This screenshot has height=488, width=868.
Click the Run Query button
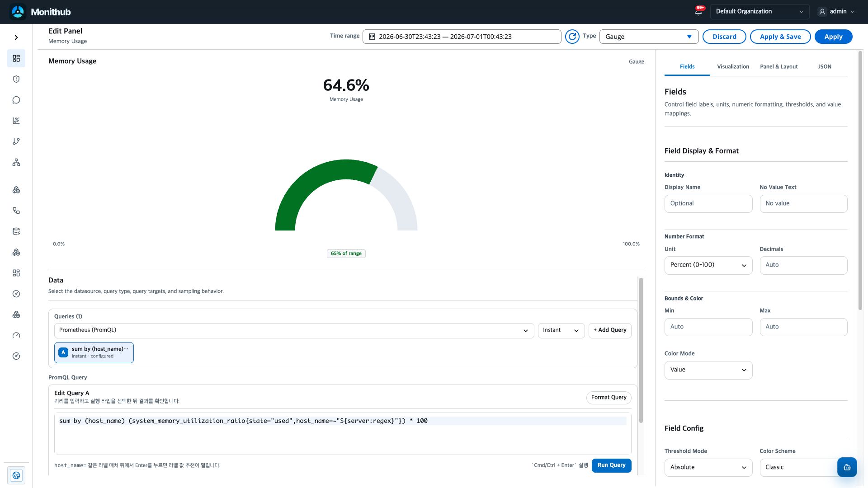click(x=611, y=465)
